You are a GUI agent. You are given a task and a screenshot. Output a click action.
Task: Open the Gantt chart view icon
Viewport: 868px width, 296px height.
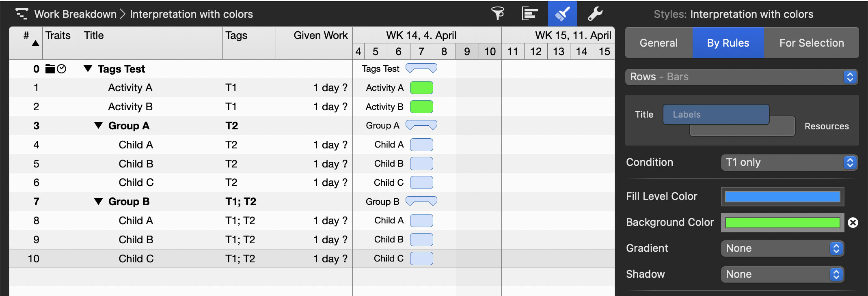pyautogui.click(x=530, y=14)
